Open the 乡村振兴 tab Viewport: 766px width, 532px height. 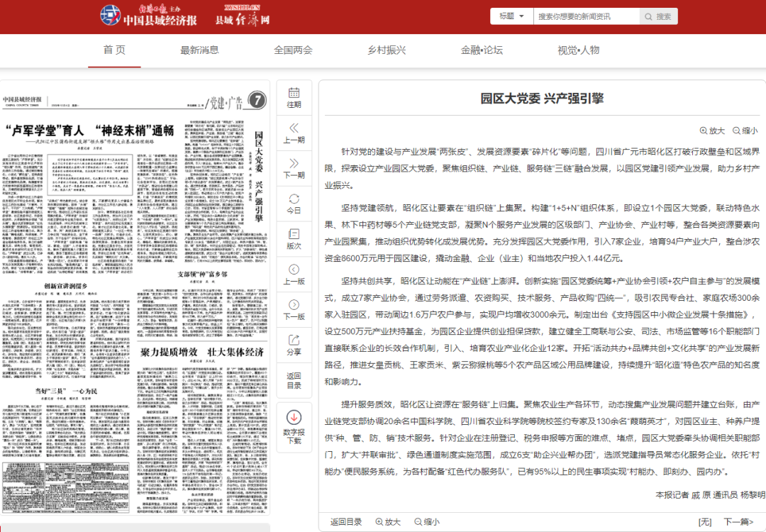387,50
